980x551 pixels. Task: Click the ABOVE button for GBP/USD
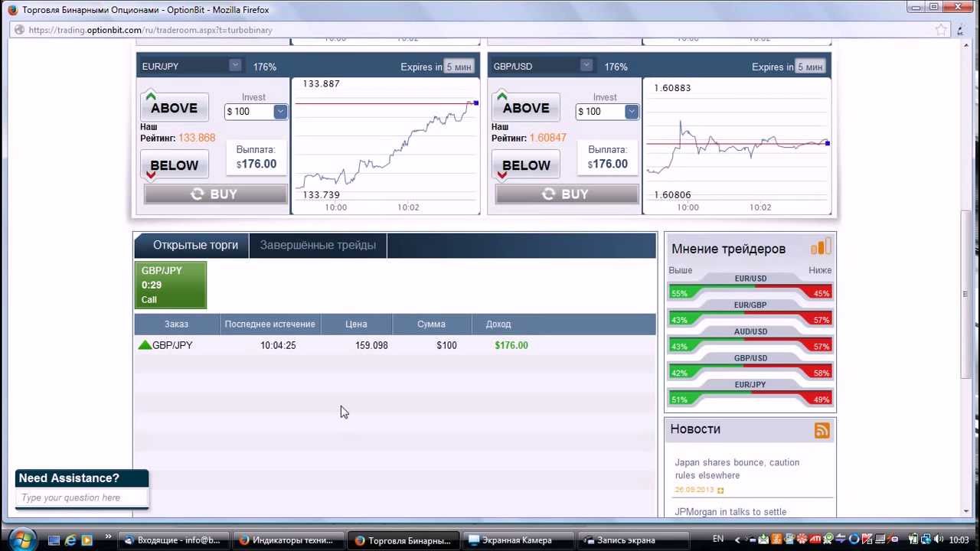pos(525,107)
